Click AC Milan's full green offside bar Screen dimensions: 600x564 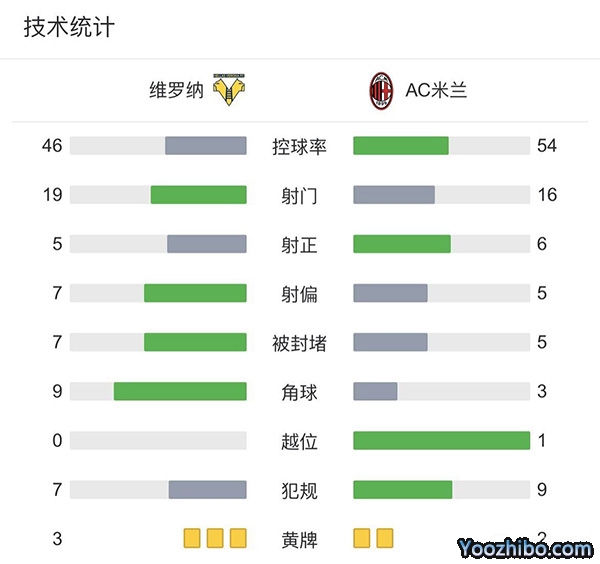point(441,440)
